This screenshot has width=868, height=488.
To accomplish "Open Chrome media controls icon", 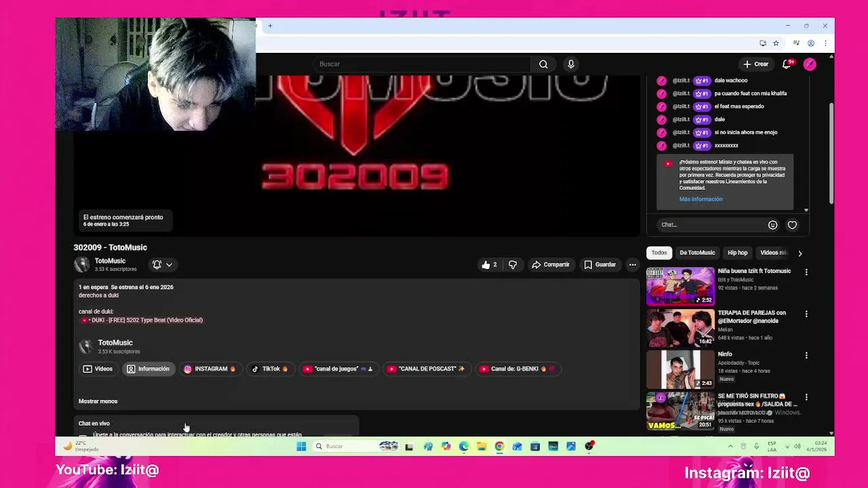I will click(796, 43).
